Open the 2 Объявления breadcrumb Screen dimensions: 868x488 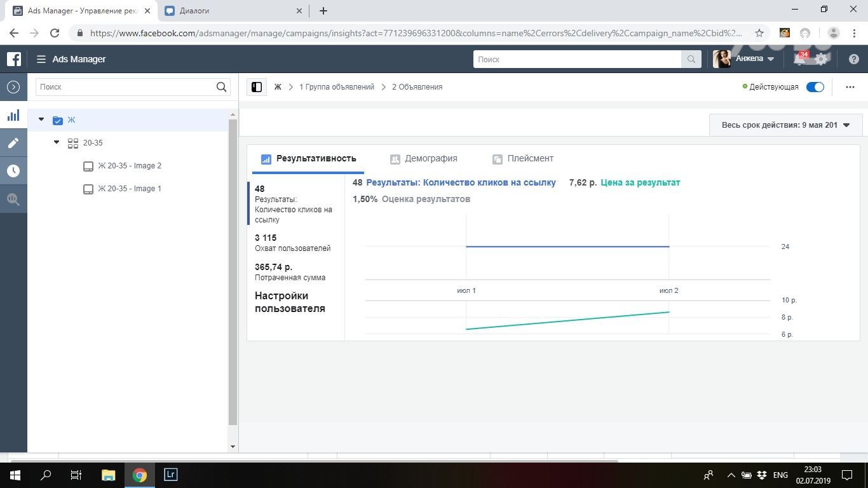point(417,87)
